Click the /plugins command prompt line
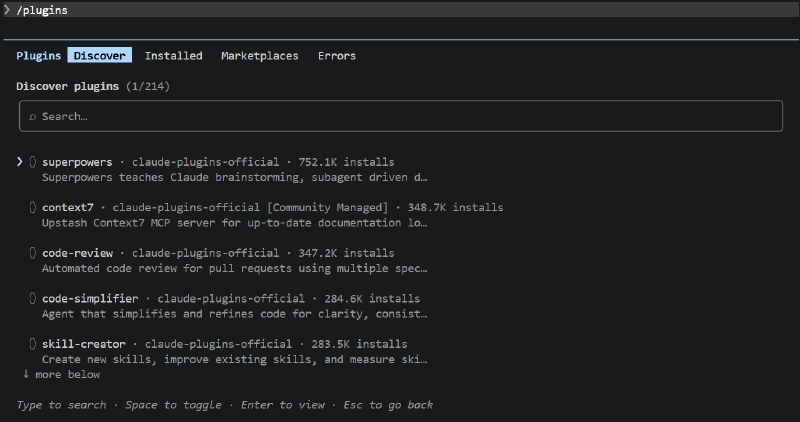 click(400, 10)
